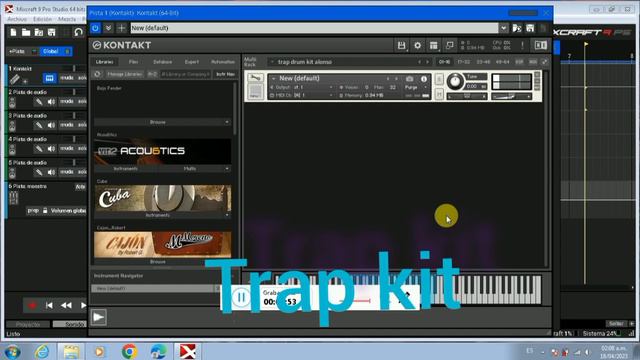Screen dimensions: 640x360
Task: Click Kontakt save floppy disk icon
Action: (402, 45)
